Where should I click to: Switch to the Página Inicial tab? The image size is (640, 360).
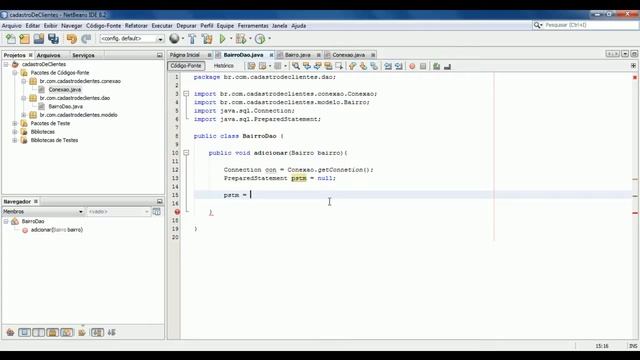[185, 55]
